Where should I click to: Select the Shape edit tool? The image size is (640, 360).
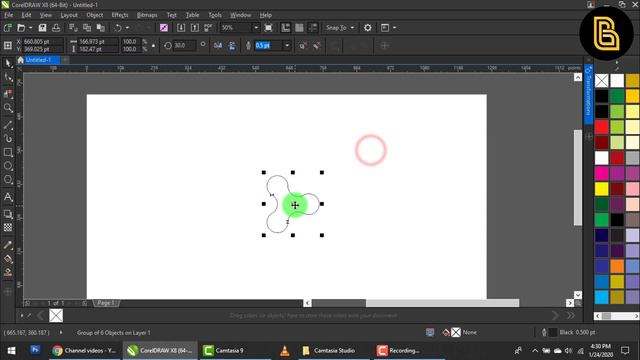click(8, 78)
